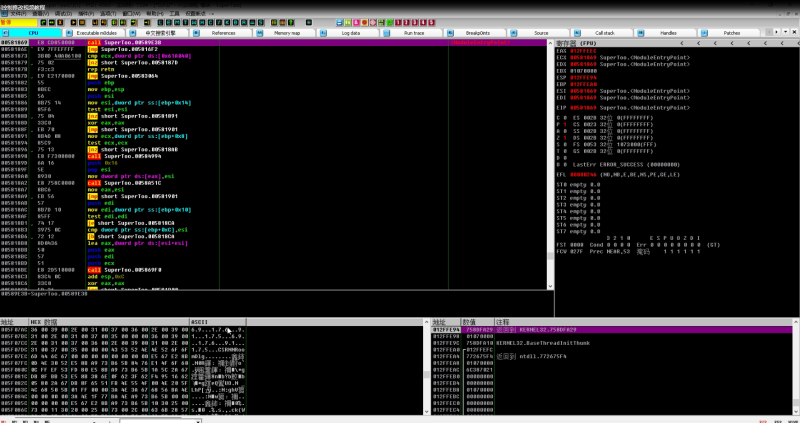This screenshot has height=423, width=800.
Task: Click the Restart program rewind icon
Action: click(52, 22)
